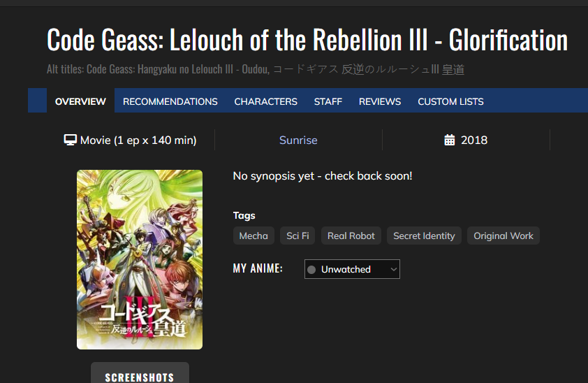
Task: Click the Code Geass poster image
Action: click(x=140, y=259)
